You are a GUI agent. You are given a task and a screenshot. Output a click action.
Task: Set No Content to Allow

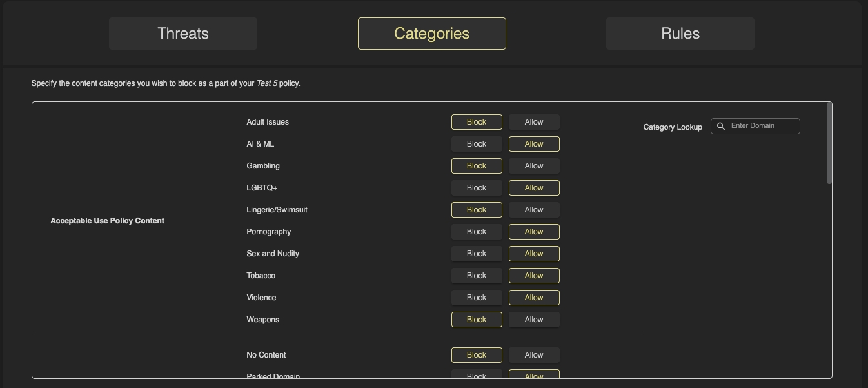[534, 355]
